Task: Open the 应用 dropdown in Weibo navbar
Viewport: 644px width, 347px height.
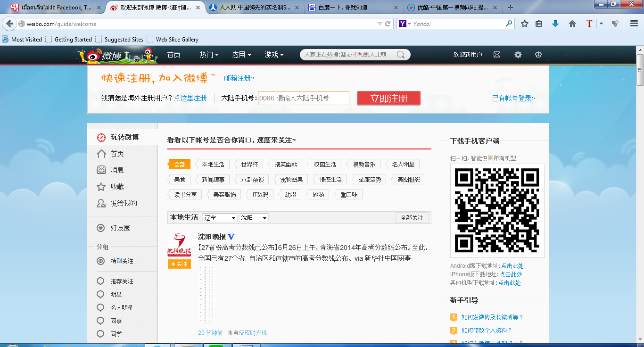Action: pos(241,55)
